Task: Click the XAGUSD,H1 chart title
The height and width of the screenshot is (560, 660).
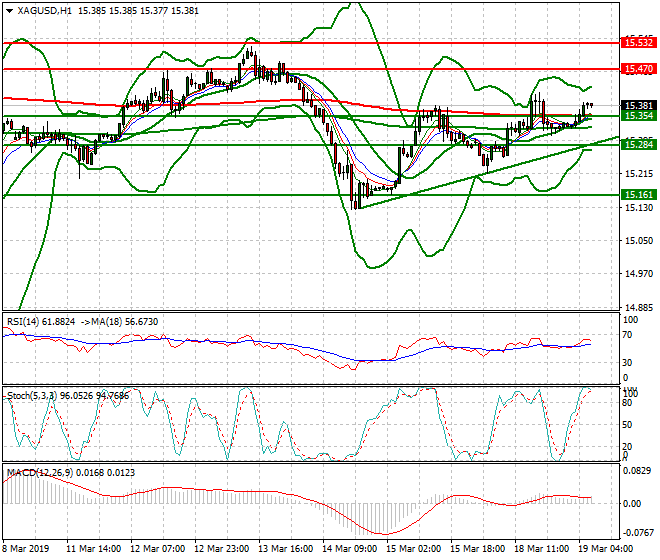Action: pyautogui.click(x=44, y=10)
